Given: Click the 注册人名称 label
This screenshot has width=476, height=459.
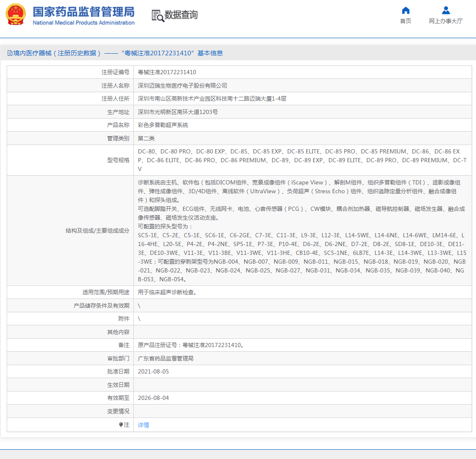Looking at the screenshot, I should coord(115,86).
